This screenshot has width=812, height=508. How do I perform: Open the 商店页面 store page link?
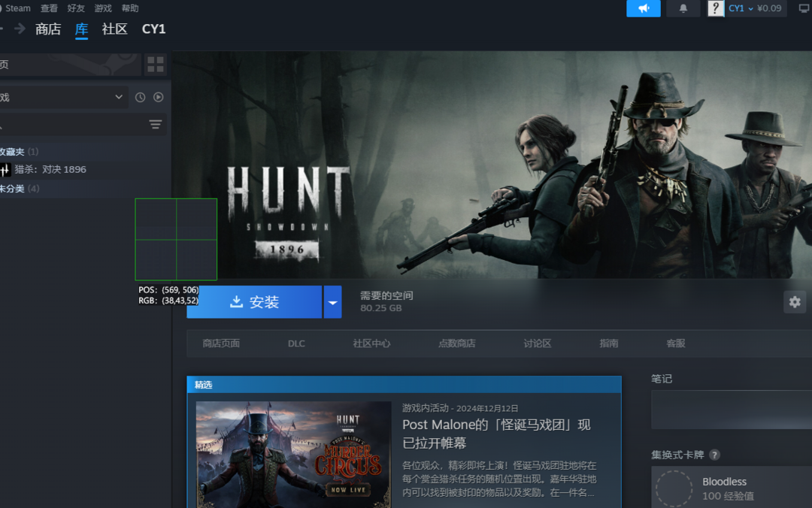point(221,343)
